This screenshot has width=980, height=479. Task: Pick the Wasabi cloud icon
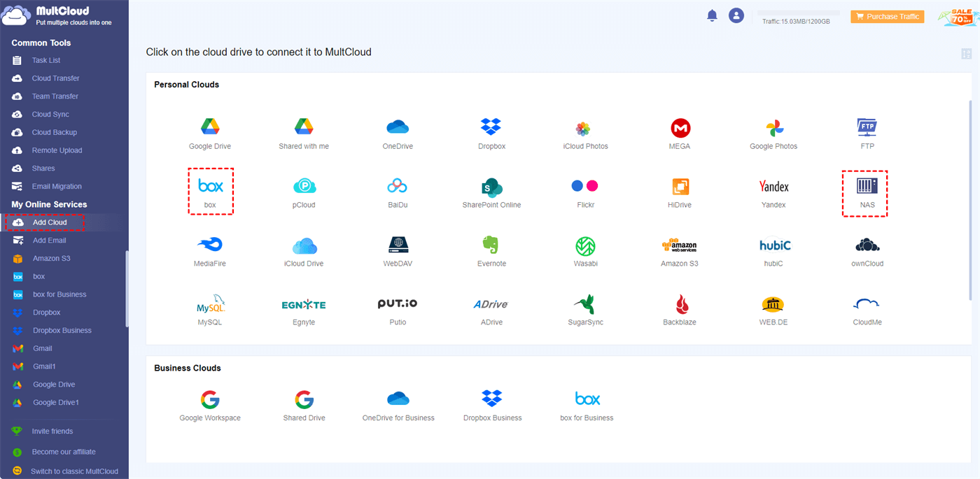pos(585,245)
